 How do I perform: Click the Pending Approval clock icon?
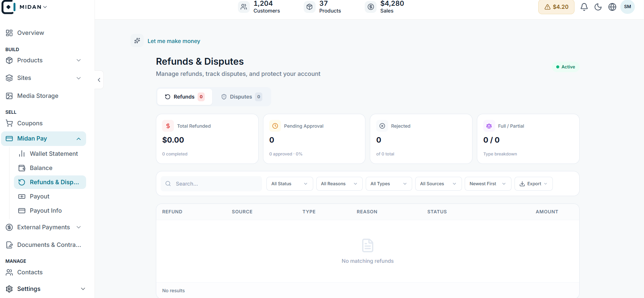click(275, 126)
